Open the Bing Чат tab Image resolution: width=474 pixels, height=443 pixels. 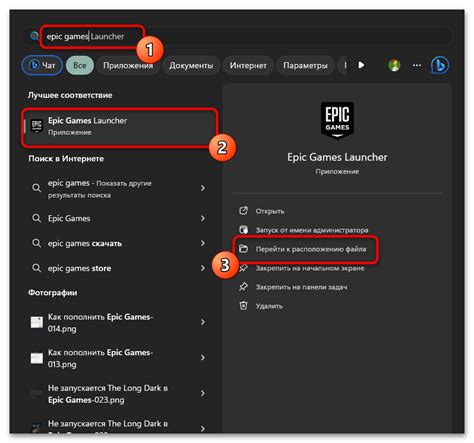[42, 65]
